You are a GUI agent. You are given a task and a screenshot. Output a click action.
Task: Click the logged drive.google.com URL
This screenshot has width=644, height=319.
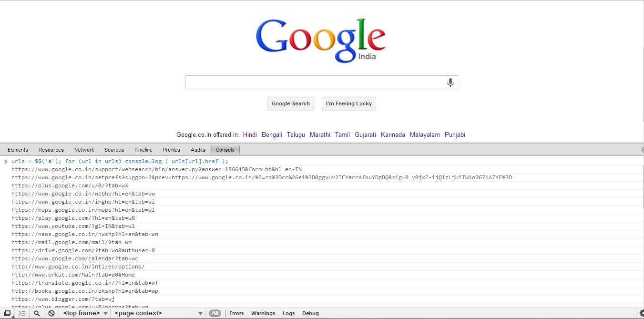tap(83, 250)
